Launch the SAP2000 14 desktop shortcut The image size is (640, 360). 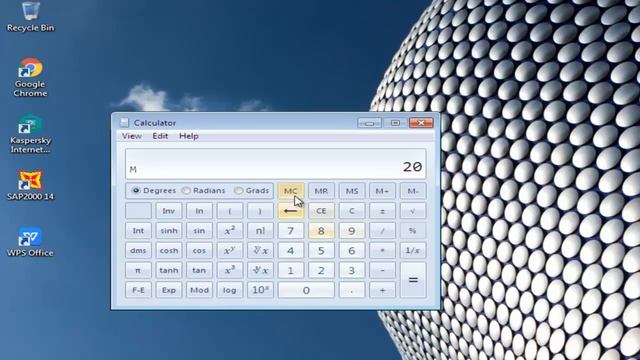click(30, 185)
